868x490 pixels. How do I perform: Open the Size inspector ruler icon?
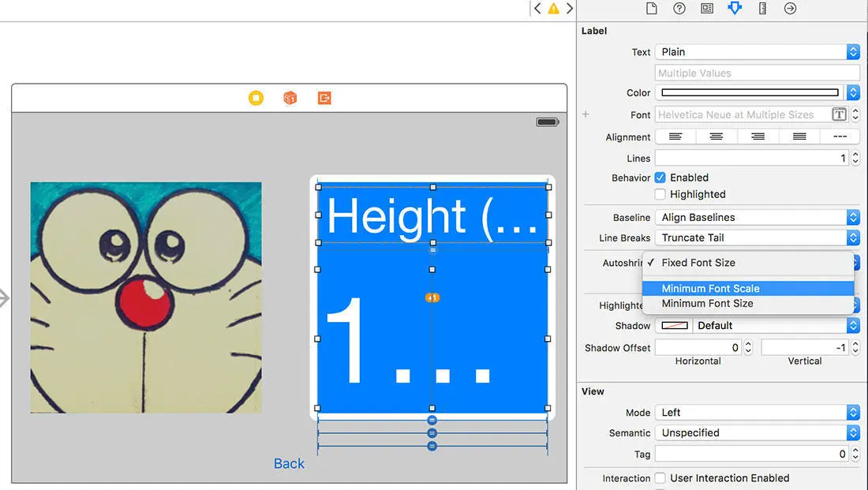(x=762, y=9)
